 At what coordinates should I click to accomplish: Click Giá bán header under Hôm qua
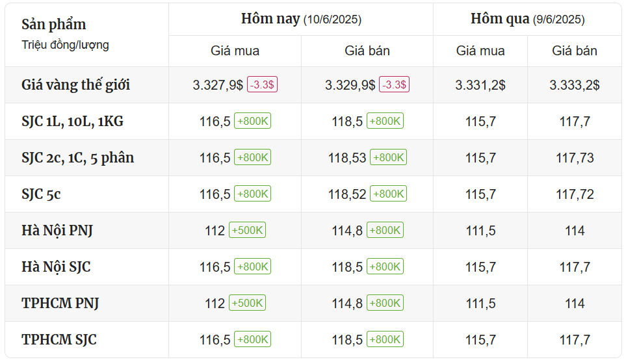pyautogui.click(x=575, y=51)
